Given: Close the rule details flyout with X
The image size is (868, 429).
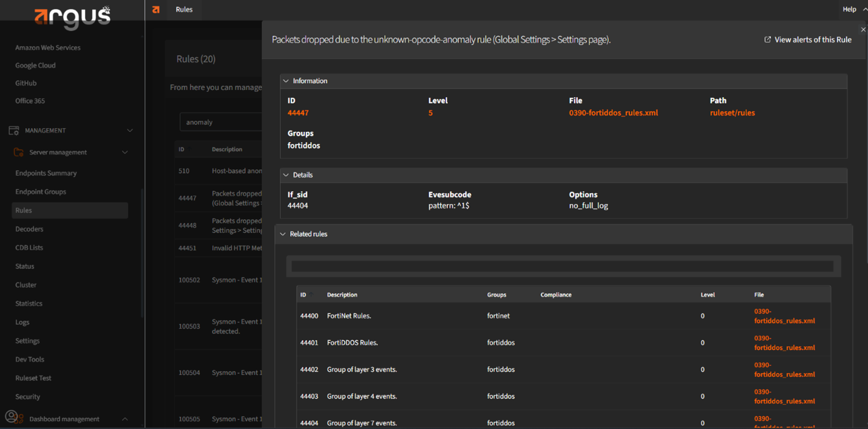Looking at the screenshot, I should tap(863, 29).
